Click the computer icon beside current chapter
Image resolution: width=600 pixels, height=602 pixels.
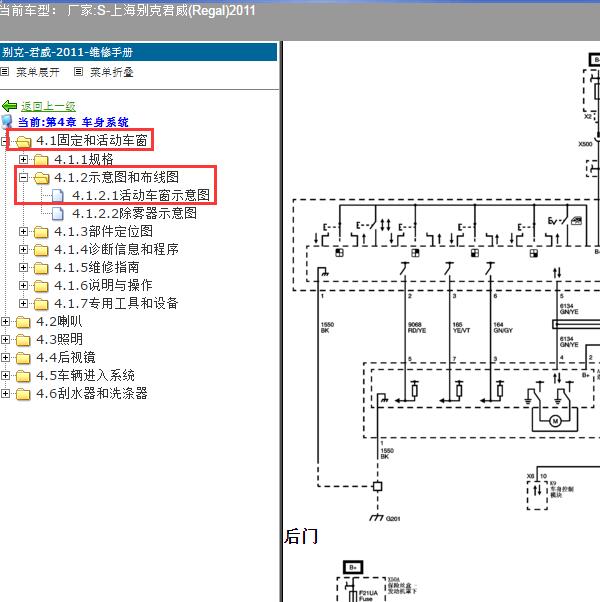7,122
